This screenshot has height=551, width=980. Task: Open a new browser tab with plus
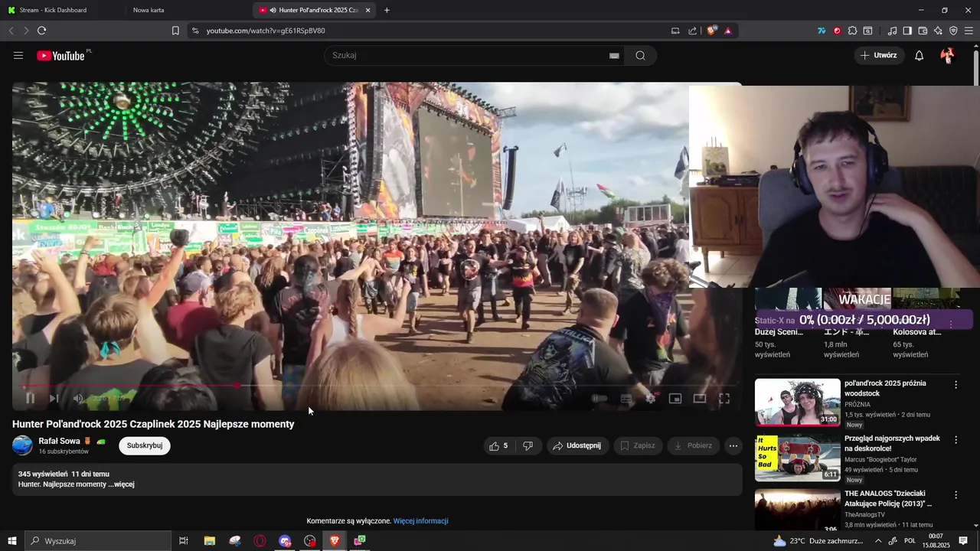click(387, 10)
